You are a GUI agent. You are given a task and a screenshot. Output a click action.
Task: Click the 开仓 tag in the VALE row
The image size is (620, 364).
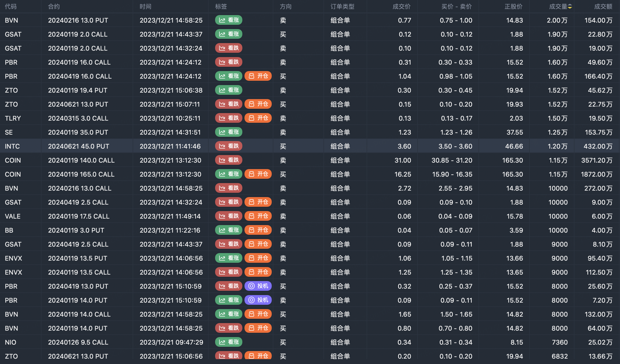(258, 216)
